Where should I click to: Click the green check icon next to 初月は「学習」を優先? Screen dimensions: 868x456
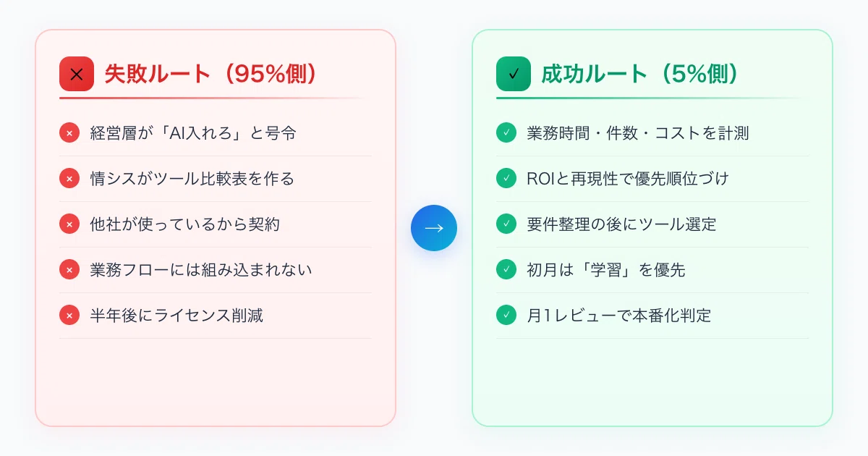tap(506, 270)
